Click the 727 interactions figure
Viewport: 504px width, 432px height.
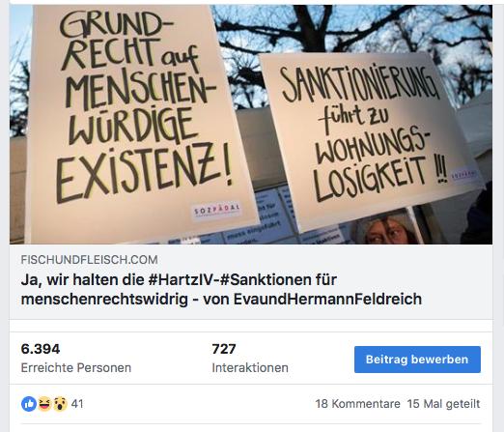tap(224, 349)
